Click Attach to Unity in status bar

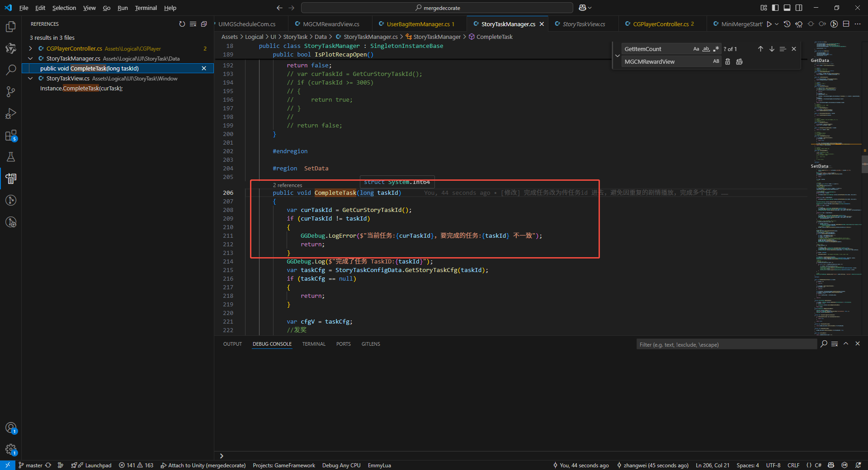[203, 465]
